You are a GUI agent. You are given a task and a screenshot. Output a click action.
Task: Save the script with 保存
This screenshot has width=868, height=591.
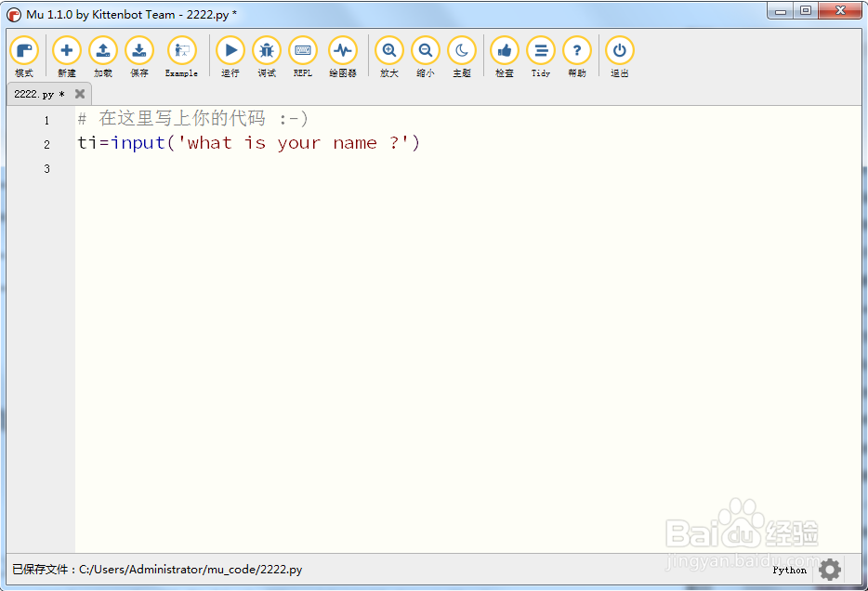pos(139,51)
